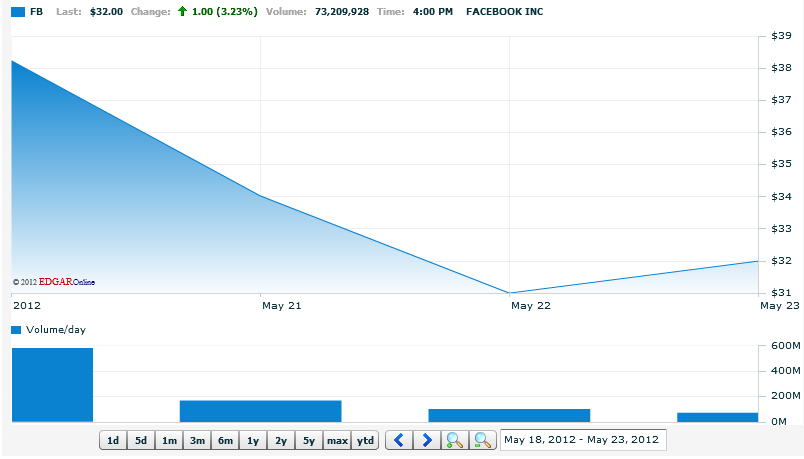Click the 4:00 PM time value
This screenshot has width=804, height=459.
[x=433, y=12]
